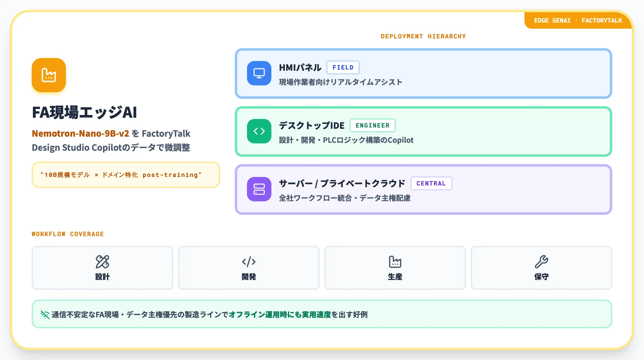Click 設計・開発・PLCロジック構築のCopilot description
This screenshot has height=360, width=644.
coord(346,140)
